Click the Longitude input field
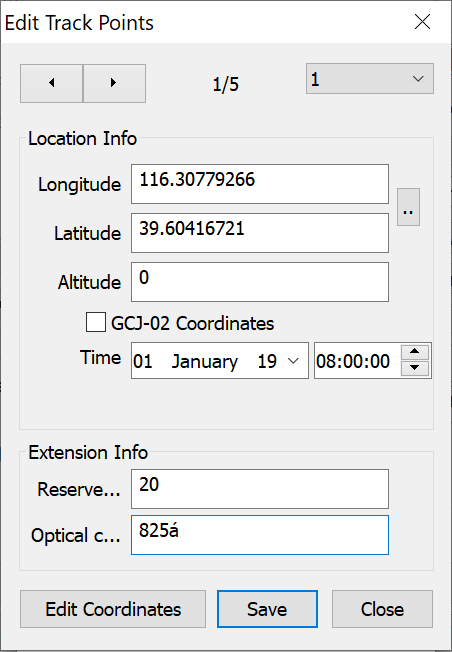 click(x=260, y=184)
